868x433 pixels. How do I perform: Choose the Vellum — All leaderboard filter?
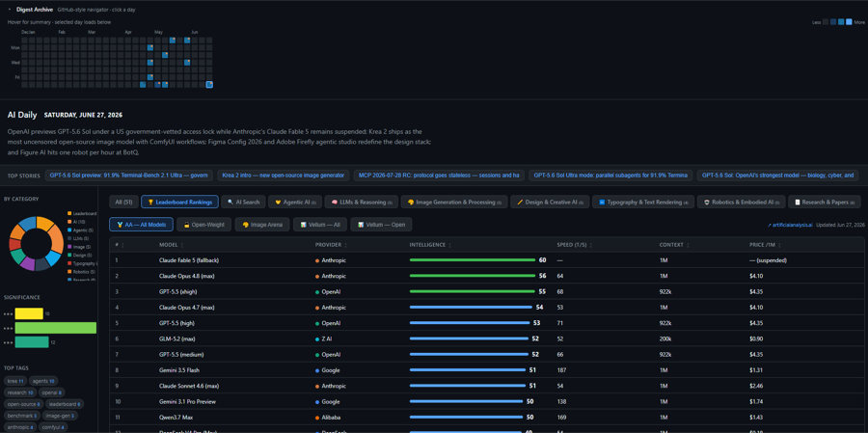[321, 225]
